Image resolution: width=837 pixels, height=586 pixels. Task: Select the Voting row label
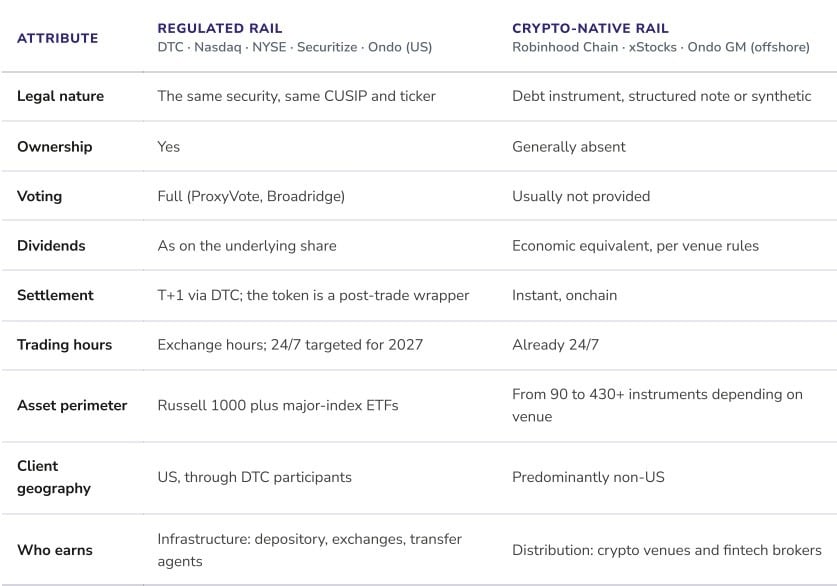point(40,196)
